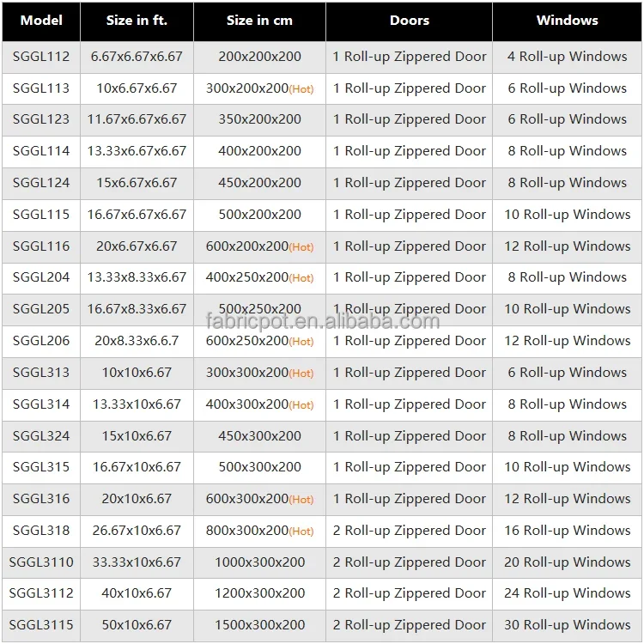This screenshot has height=644, width=644.
Task: Click the 400x200x200 size cell
Action: point(259,151)
